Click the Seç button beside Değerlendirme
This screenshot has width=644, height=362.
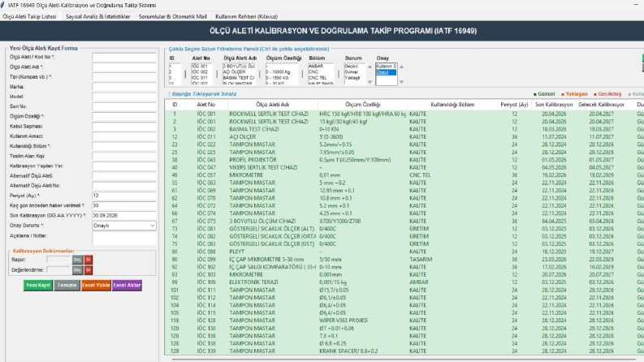pyautogui.click(x=77, y=269)
